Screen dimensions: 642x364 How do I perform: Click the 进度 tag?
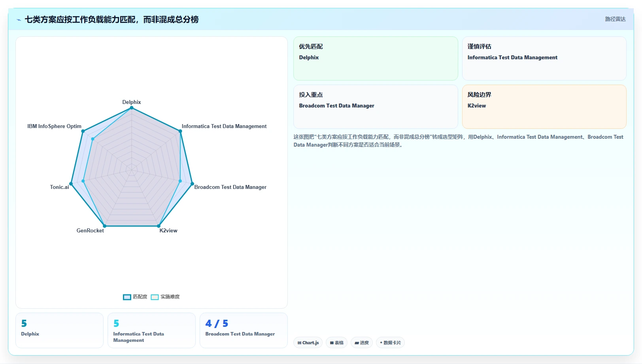click(362, 343)
